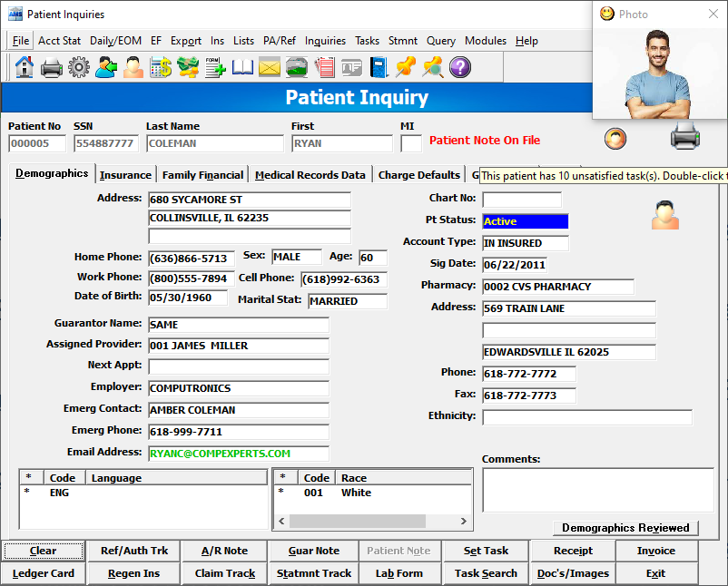
Task: Click the Home house icon in toolbar
Action: pyautogui.click(x=25, y=67)
